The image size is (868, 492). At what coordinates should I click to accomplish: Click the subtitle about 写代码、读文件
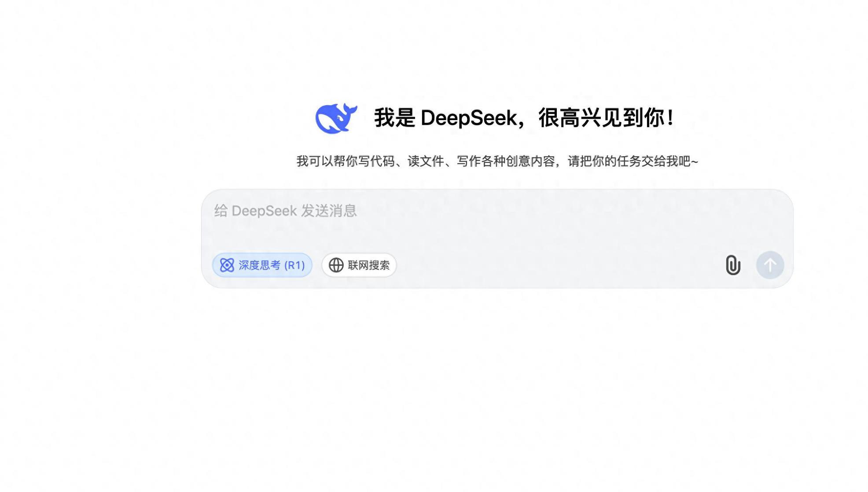click(497, 161)
